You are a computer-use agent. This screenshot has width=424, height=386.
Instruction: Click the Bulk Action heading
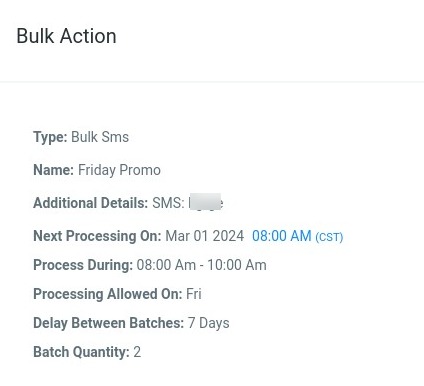[x=66, y=36]
